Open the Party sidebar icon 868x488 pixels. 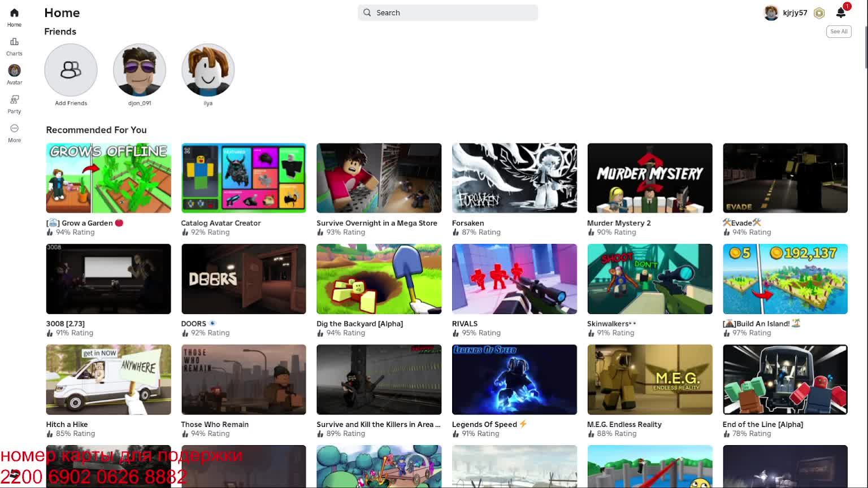pos(14,99)
